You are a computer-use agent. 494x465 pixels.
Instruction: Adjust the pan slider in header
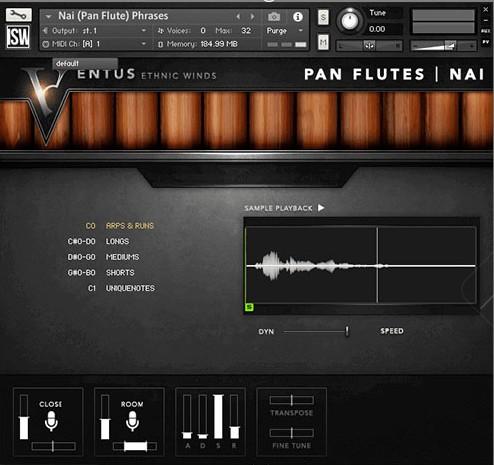[369, 45]
